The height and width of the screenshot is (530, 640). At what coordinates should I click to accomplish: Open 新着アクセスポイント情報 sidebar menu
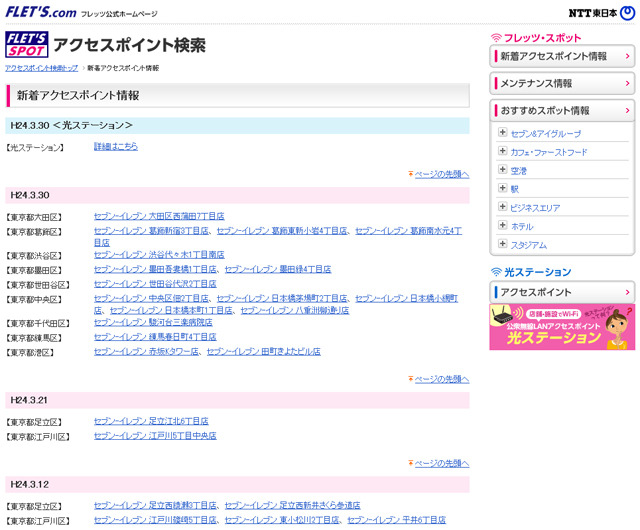point(562,56)
